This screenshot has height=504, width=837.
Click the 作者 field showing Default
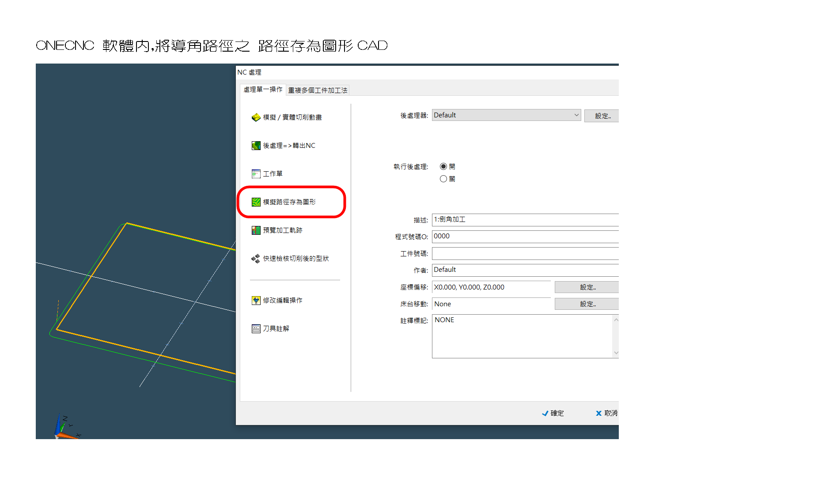(525, 270)
